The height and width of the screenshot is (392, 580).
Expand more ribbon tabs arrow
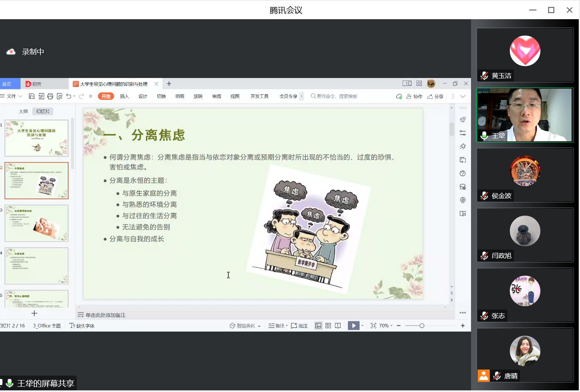302,96
